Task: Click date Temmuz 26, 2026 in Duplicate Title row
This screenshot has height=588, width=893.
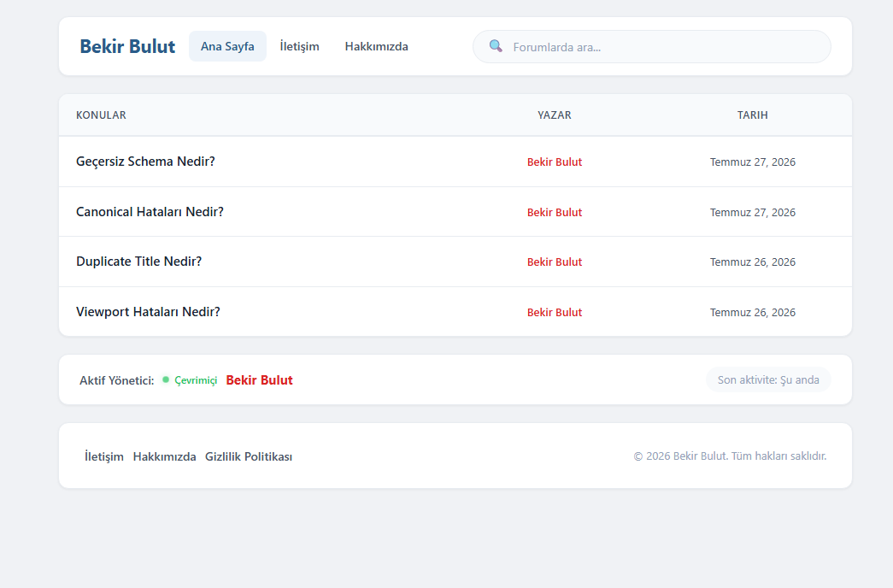Action: 752,262
